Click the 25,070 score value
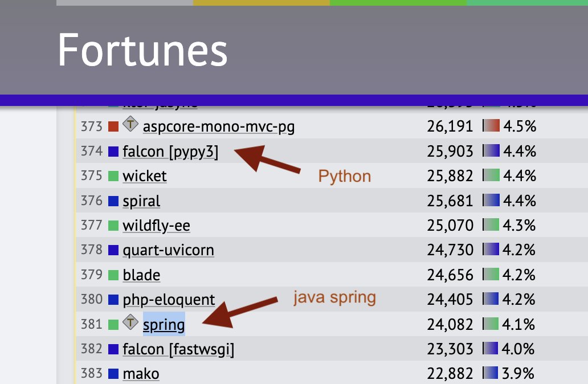The height and width of the screenshot is (384, 588). click(x=450, y=226)
